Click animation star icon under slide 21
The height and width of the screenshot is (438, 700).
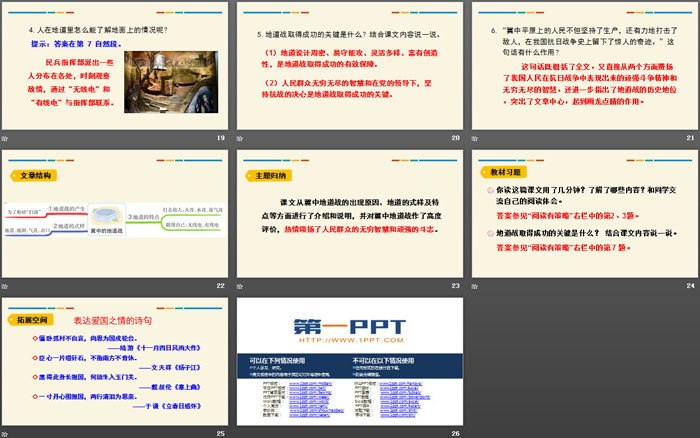point(475,138)
